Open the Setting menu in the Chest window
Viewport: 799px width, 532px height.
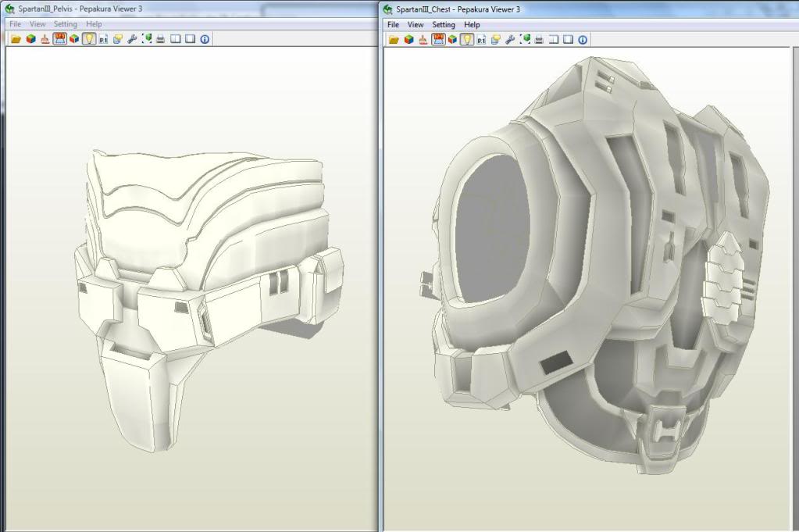pyautogui.click(x=444, y=24)
